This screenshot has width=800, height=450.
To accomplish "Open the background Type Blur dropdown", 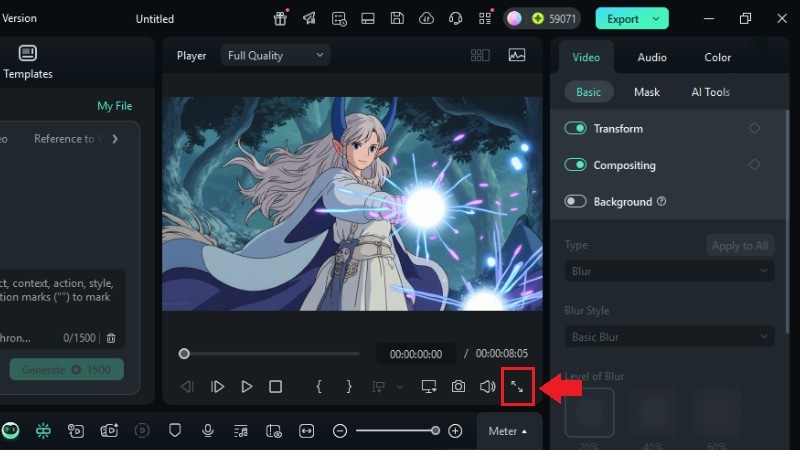I will click(669, 271).
